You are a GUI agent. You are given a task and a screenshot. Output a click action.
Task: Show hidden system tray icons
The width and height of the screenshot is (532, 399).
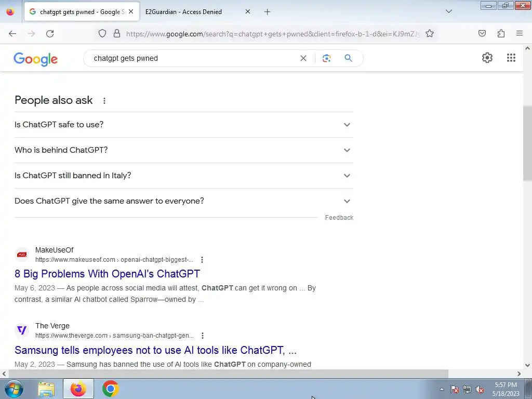pyautogui.click(x=442, y=389)
